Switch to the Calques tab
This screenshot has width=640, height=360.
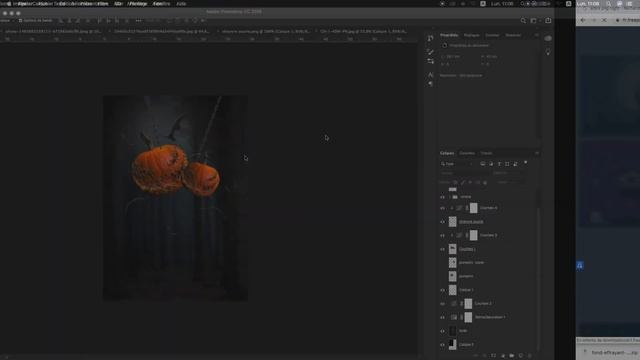[x=447, y=153]
